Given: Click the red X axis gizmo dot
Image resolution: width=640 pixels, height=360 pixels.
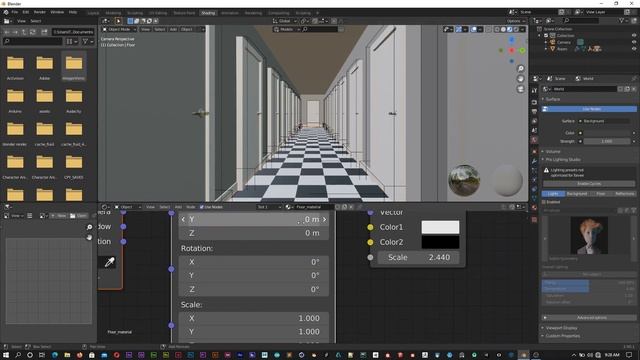Looking at the screenshot, I should 512,50.
